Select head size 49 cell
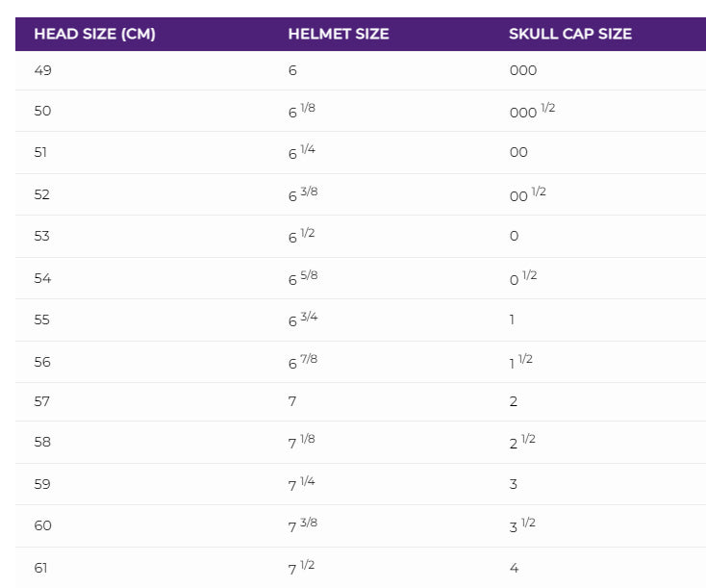706x588 pixels. tap(42, 70)
